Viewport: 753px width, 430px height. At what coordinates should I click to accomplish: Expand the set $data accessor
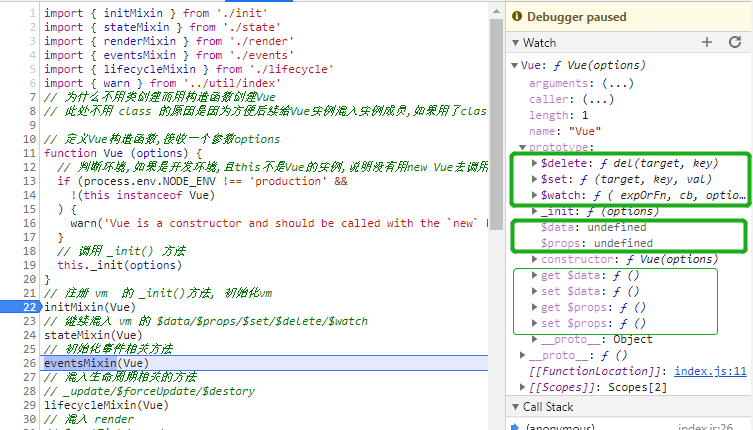pyautogui.click(x=534, y=291)
